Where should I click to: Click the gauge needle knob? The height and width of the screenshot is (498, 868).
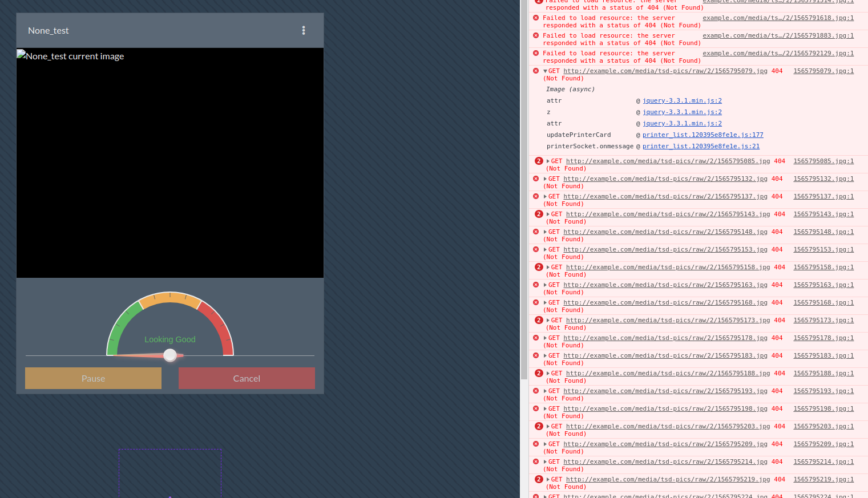[170, 355]
